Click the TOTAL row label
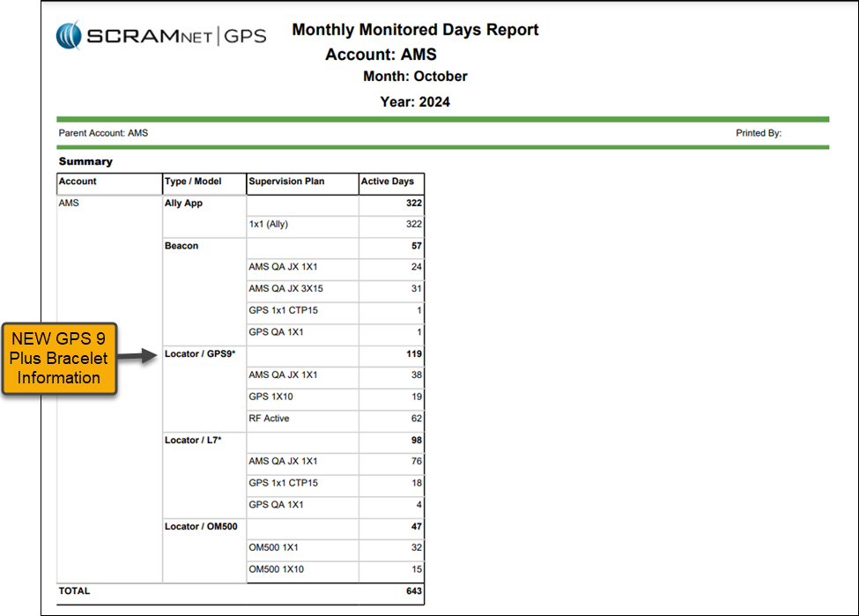This screenshot has height=616, width=859. point(74,591)
